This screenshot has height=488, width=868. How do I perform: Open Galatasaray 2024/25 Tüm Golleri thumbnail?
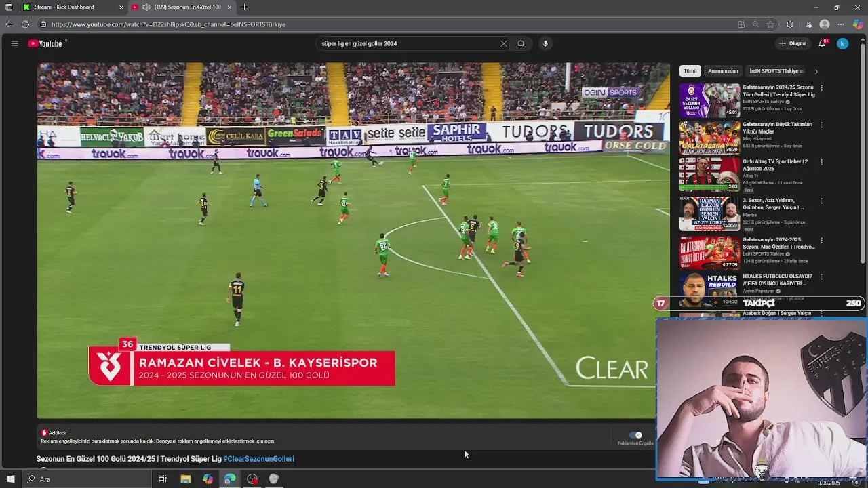pyautogui.click(x=710, y=100)
